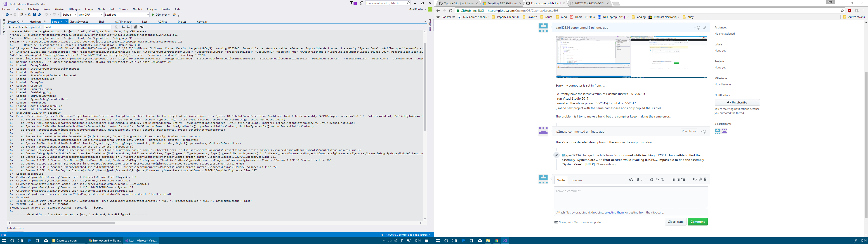The width and height of the screenshot is (868, 244).
Task: Click the single Save icon in Visual Studio
Action: tap(34, 15)
